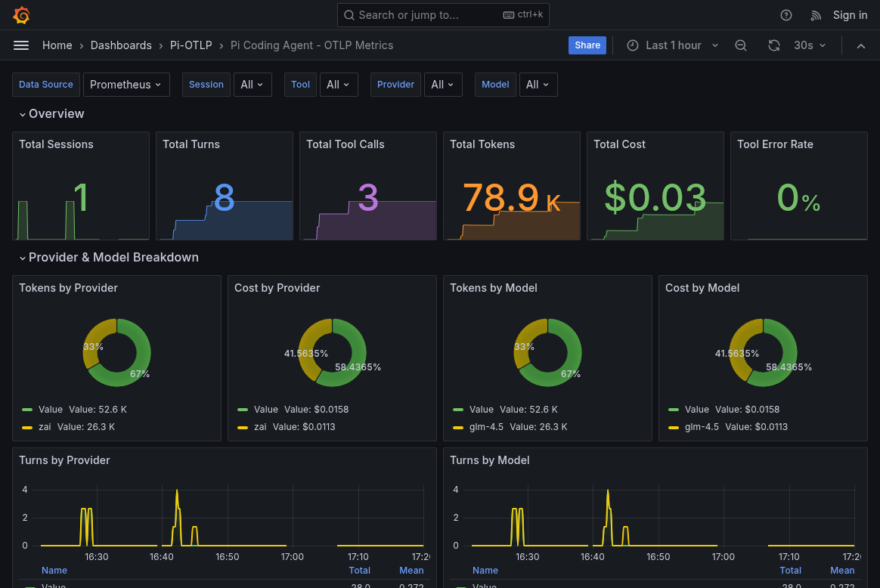880x588 pixels.
Task: Open the Session variable All dropdown
Action: pyautogui.click(x=253, y=85)
